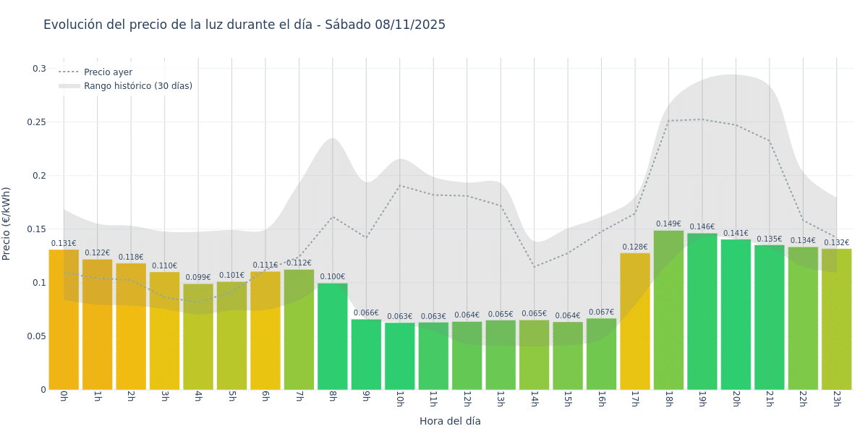The width and height of the screenshot is (868, 434).
Task: Select the 21h bar at 0.135€
Action: (769, 317)
